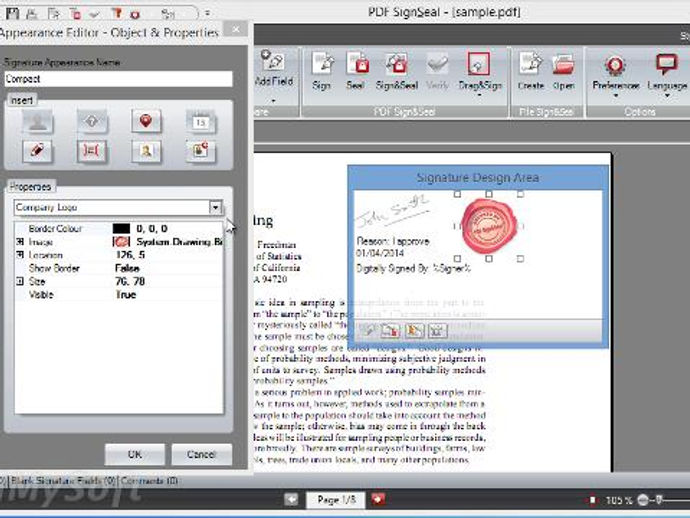Click the Drag&Sign button icon
The width and height of the screenshot is (690, 518).
[x=479, y=64]
